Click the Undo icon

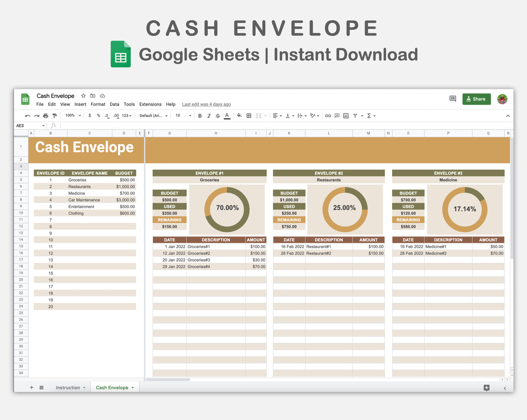click(x=27, y=116)
